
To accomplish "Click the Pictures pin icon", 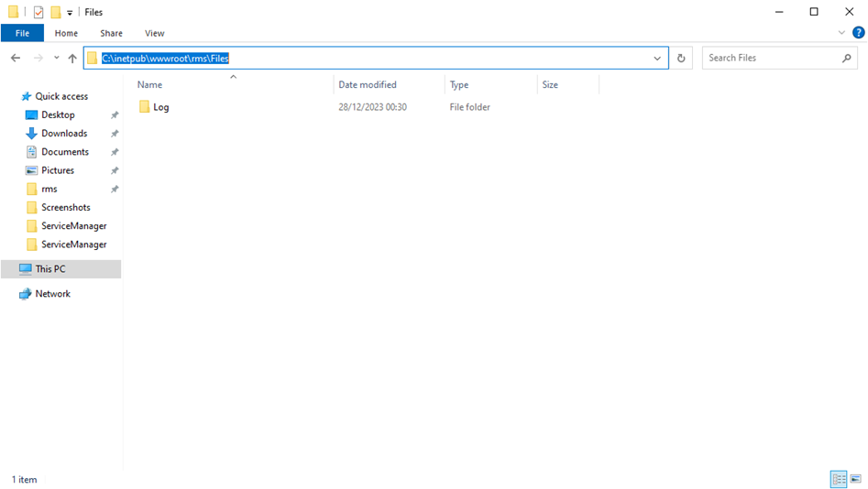I will (115, 170).
